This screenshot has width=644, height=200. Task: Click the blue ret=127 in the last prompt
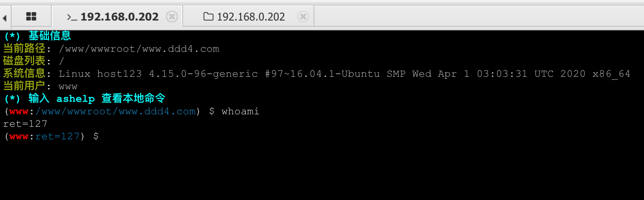tap(57, 136)
